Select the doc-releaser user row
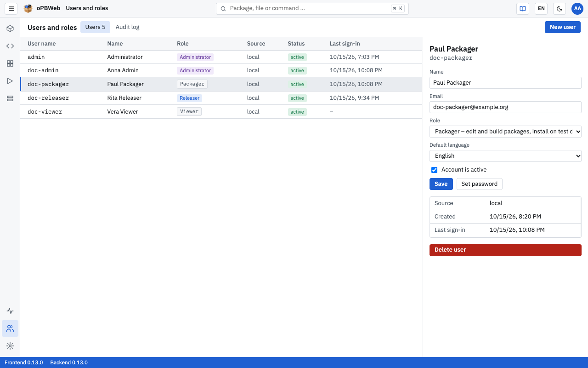Image resolution: width=588 pixels, height=368 pixels. (x=221, y=98)
